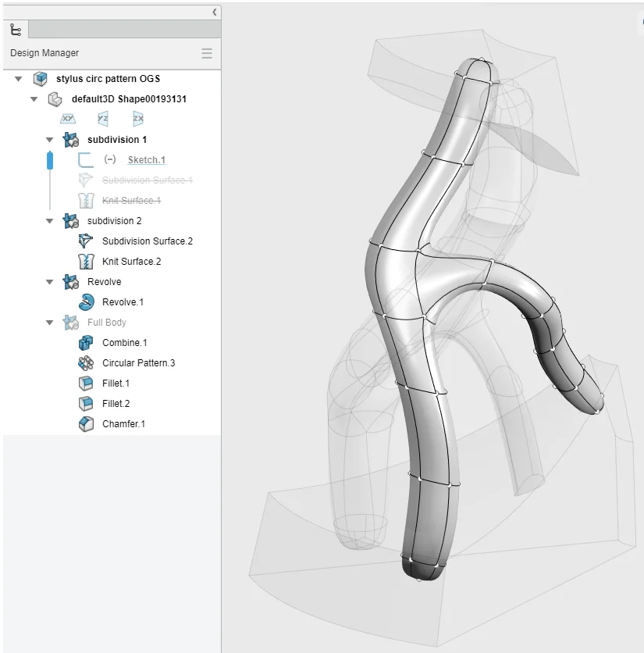Select the 'subdivision 2' label

[115, 221]
